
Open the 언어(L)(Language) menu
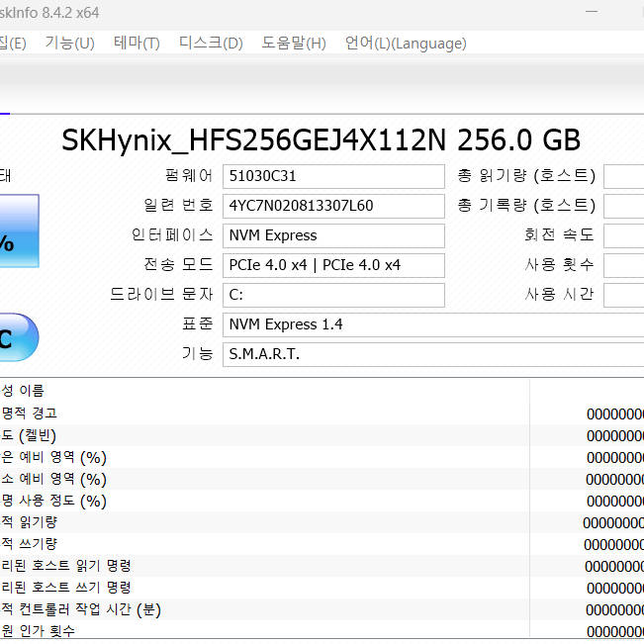(406, 43)
